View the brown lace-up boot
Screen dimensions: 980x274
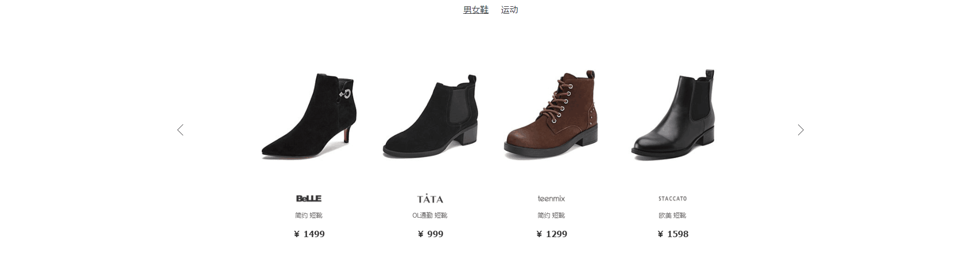[551, 114]
